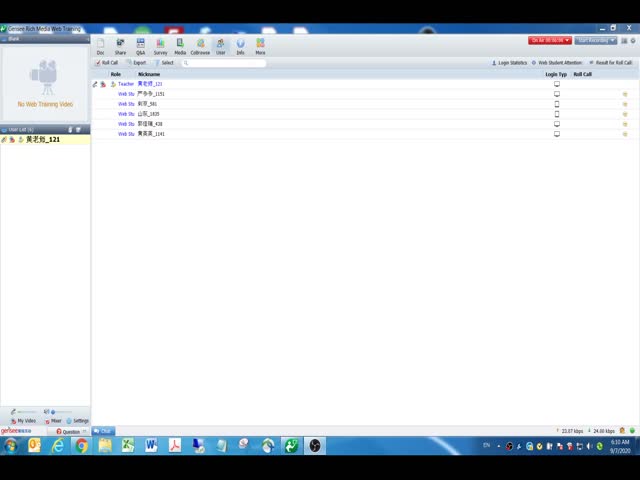The image size is (640, 480).
Task: Click the Share screen icon
Action: pos(120,46)
